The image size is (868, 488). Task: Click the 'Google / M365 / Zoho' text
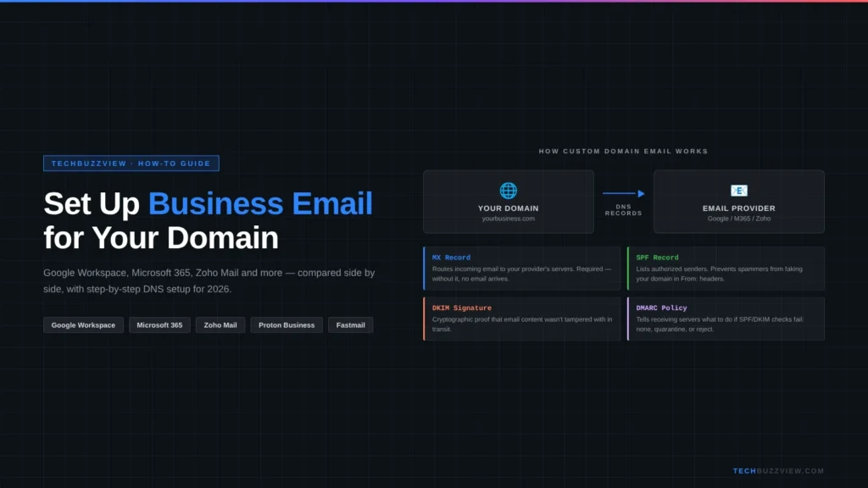[739, 219]
